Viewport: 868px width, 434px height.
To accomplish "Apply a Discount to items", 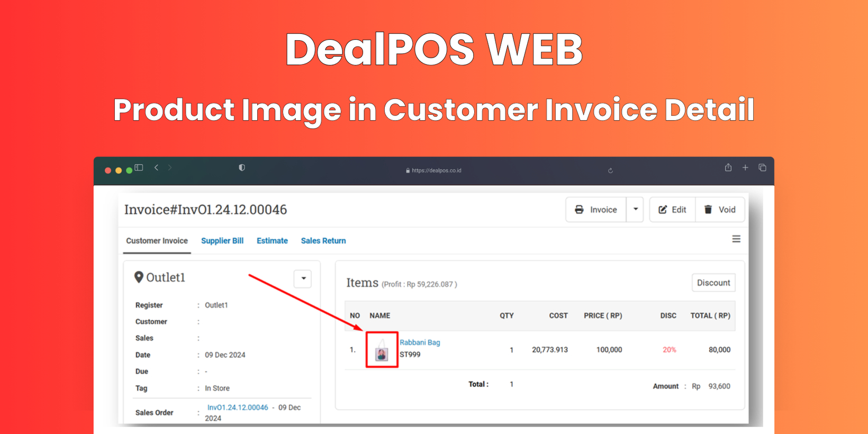I will click(713, 283).
